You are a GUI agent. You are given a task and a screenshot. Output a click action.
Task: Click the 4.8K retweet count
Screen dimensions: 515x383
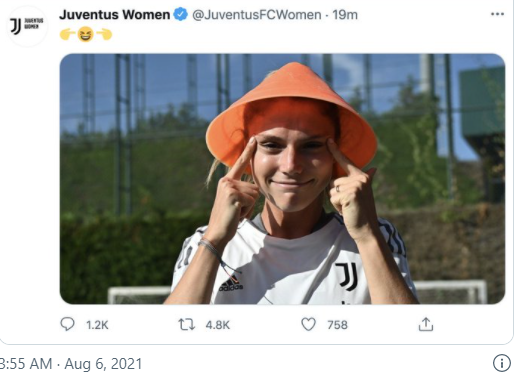tap(218, 325)
